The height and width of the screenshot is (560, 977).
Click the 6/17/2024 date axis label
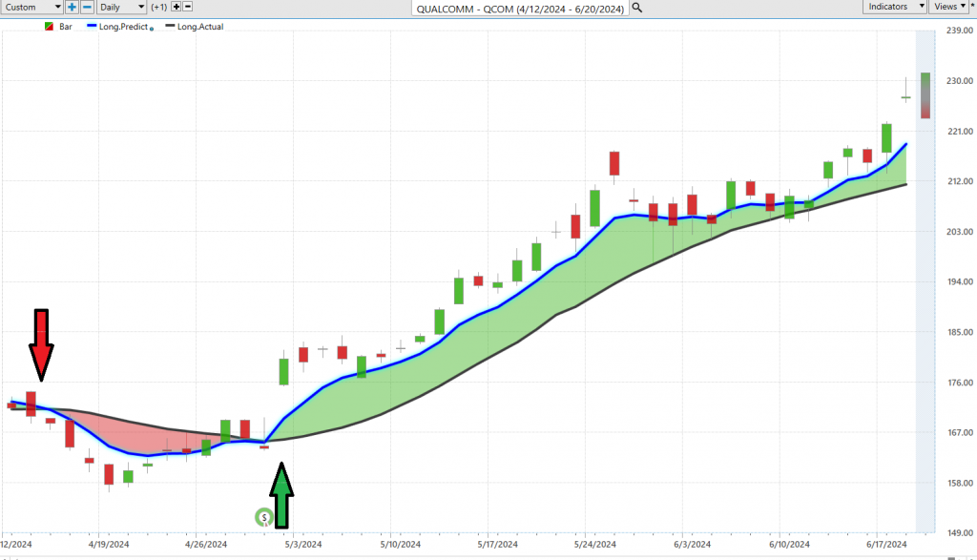click(x=886, y=545)
